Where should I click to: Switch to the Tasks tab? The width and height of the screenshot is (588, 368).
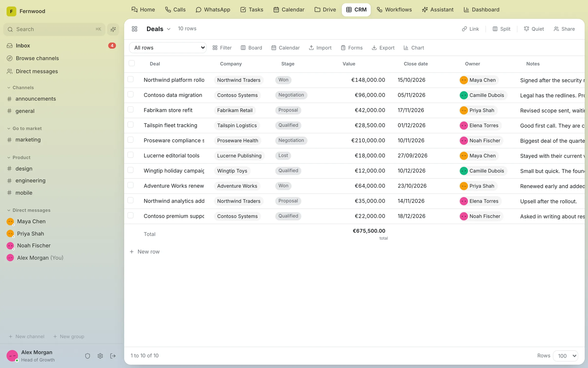coord(252,10)
